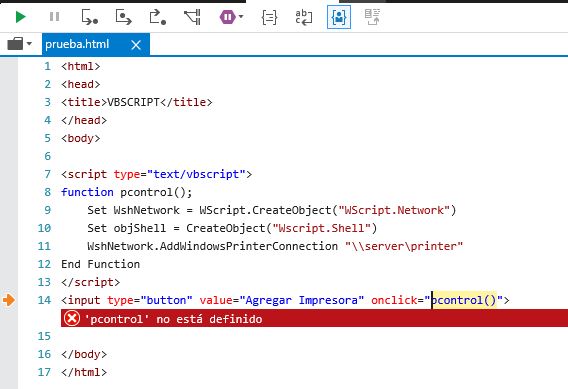Click the green Continue play button
Image resolution: width=568 pixels, height=389 pixels.
(21, 17)
